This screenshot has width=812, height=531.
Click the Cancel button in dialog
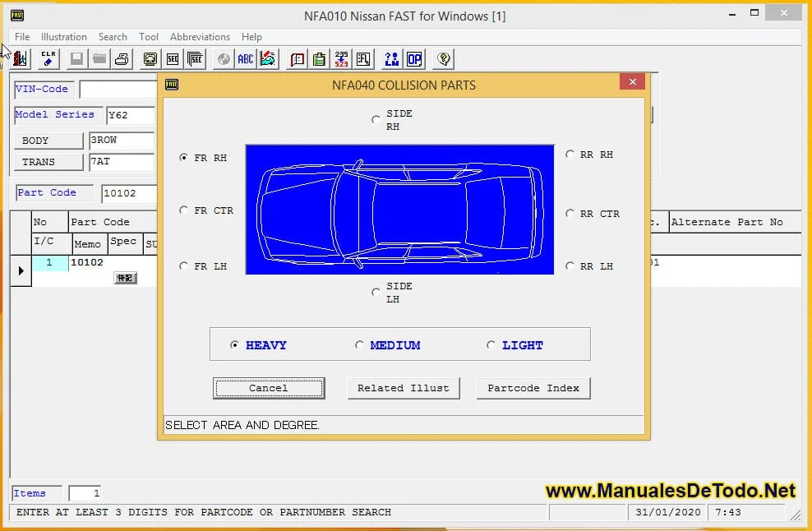[269, 388]
